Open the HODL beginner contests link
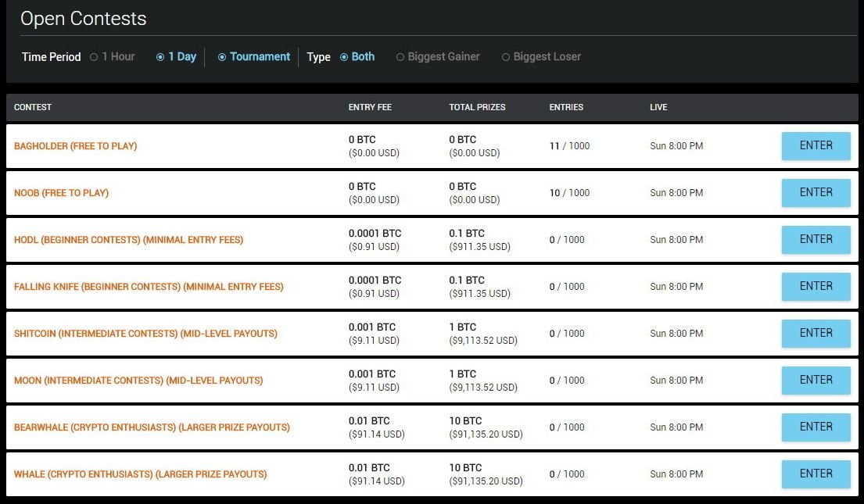 click(128, 240)
